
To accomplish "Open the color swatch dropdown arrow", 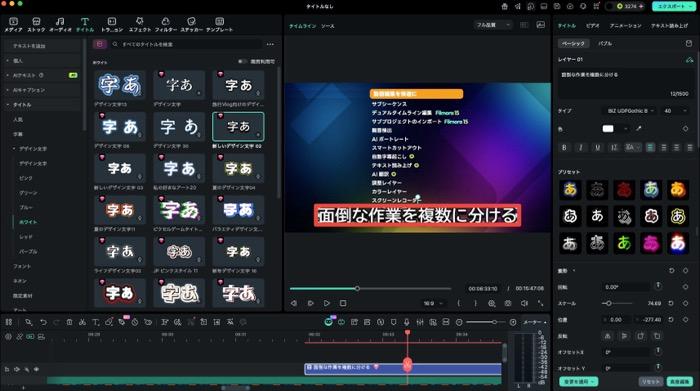I will tap(625, 129).
